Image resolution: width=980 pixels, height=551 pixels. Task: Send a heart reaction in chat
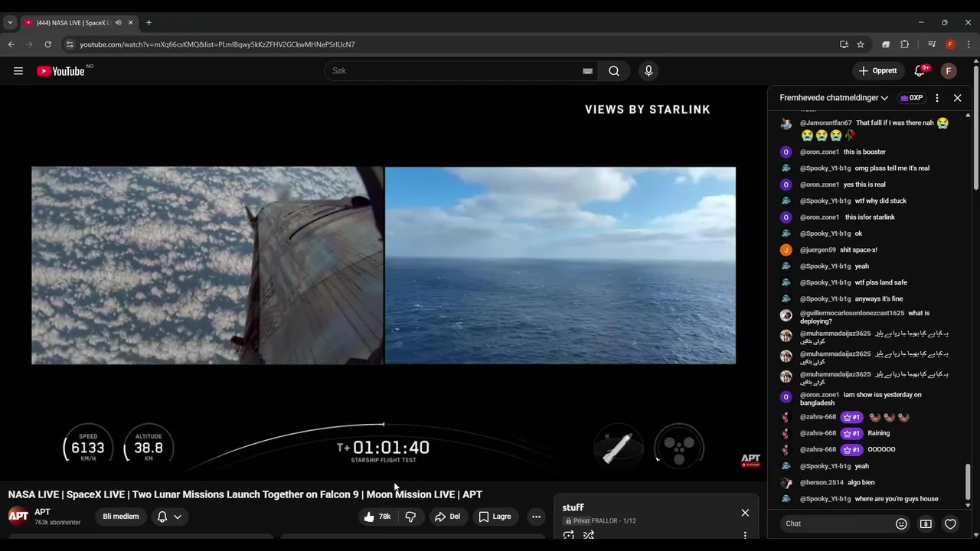click(950, 523)
